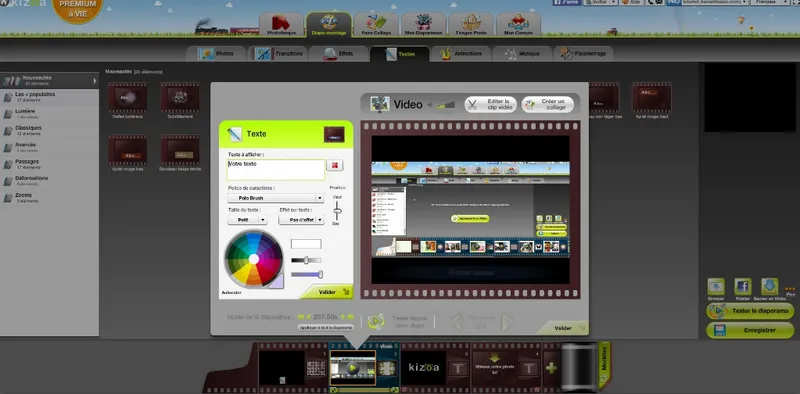The image size is (800, 394).
Task: Adjust the video volume indicator
Action: coord(445,105)
